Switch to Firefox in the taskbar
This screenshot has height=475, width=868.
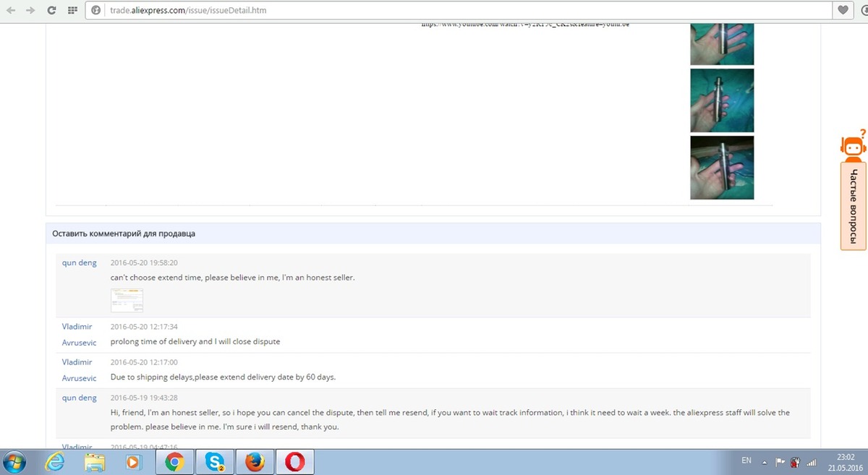pos(254,461)
